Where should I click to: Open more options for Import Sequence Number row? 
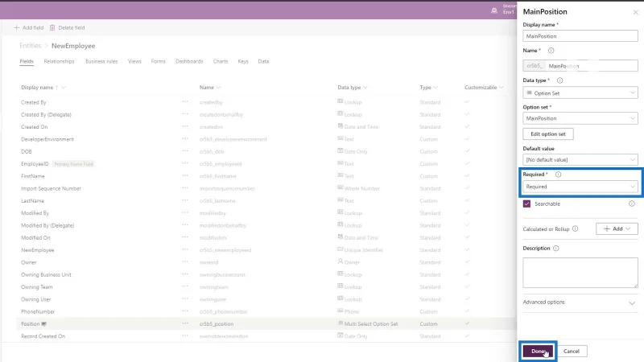[x=185, y=188]
